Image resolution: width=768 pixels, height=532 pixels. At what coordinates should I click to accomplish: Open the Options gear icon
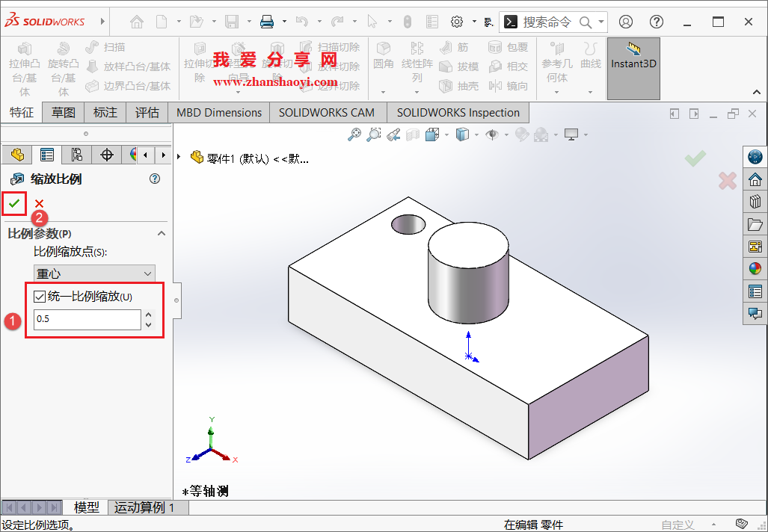(457, 22)
